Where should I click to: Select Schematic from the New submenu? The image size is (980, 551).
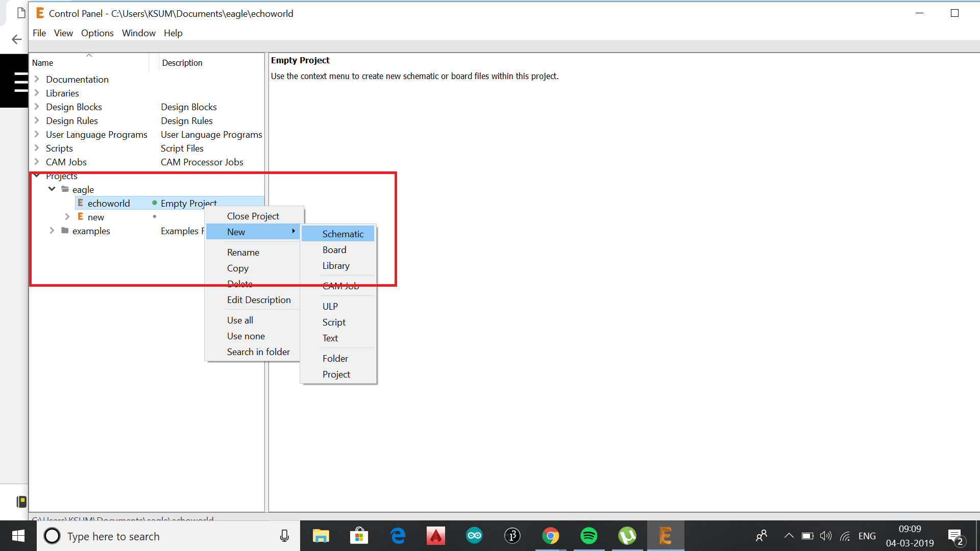[342, 234]
